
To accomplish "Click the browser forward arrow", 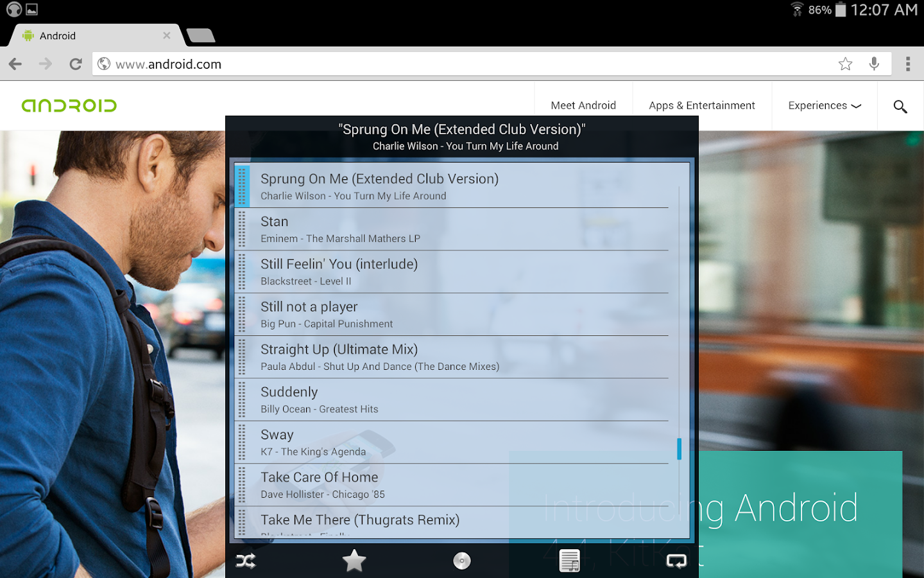I will [x=46, y=64].
